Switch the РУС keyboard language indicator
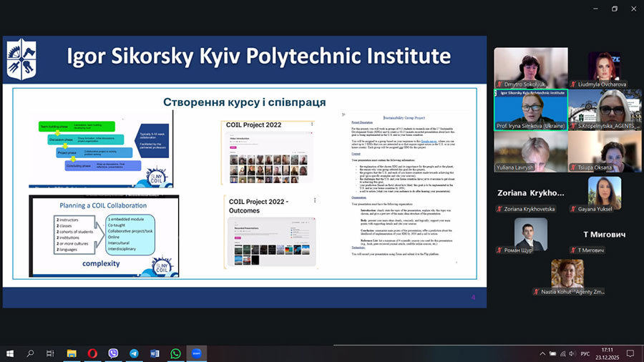The image size is (644, 362). [585, 353]
